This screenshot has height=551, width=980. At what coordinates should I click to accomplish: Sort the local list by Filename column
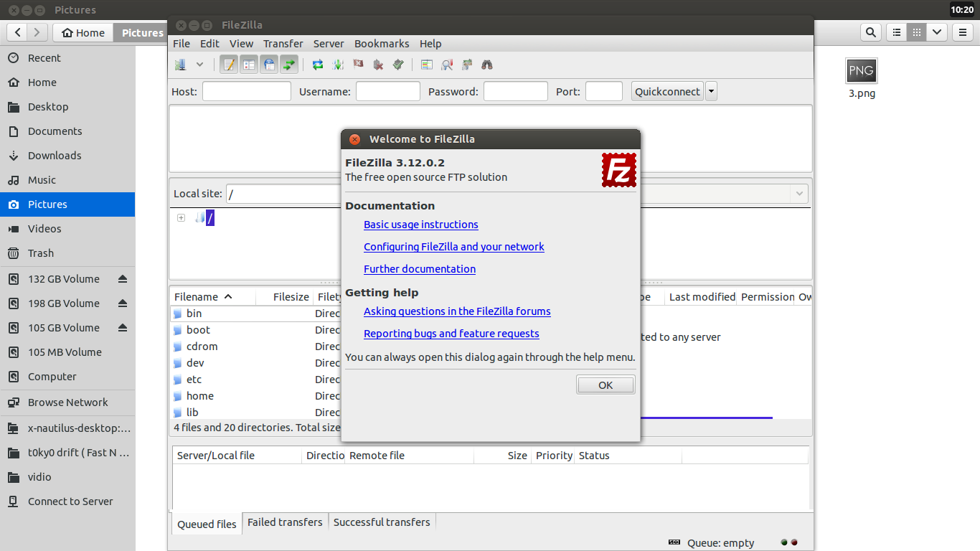click(213, 297)
